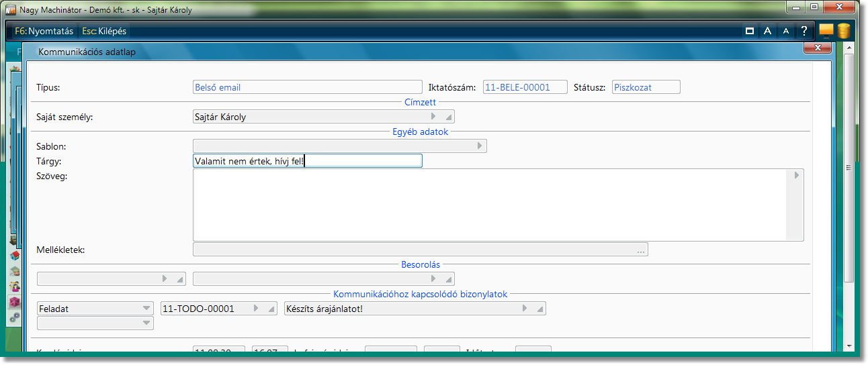Click the gears settings icon in the sidebar

[14, 317]
